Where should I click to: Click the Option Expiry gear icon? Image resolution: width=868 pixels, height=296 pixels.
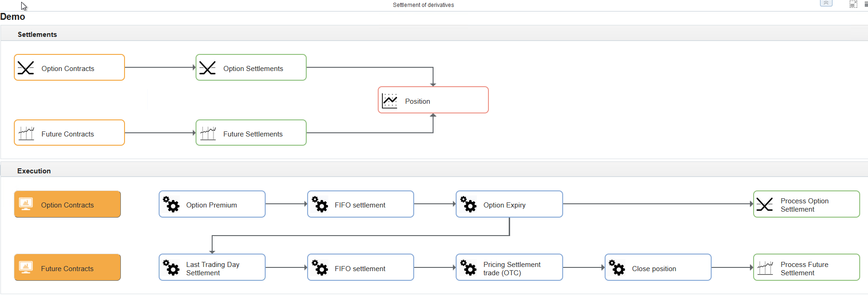[468, 204]
